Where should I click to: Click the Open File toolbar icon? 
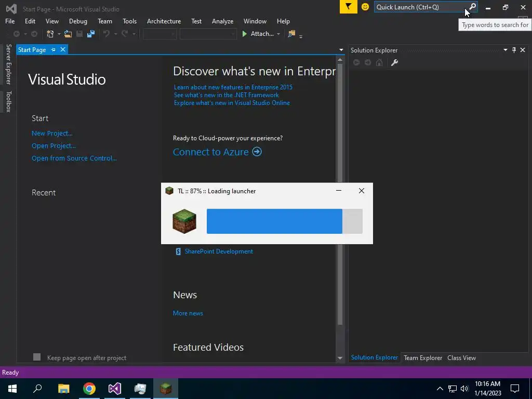click(68, 34)
